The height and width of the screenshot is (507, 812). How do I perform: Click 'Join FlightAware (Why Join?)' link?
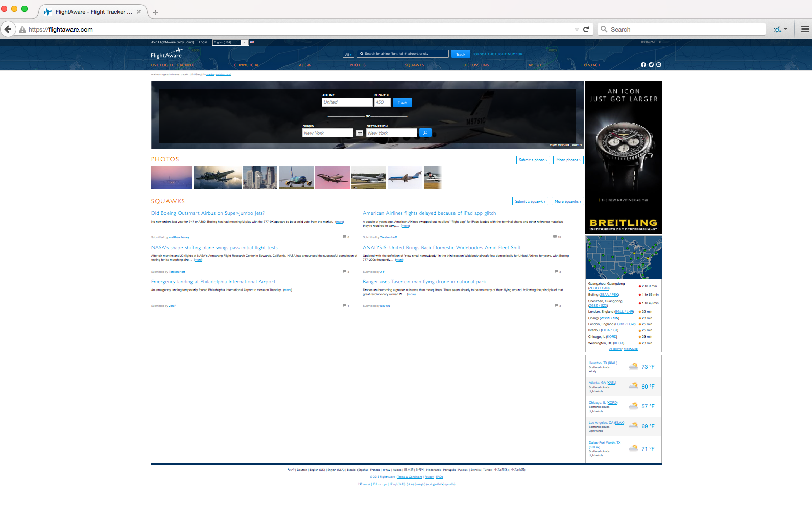[173, 42]
